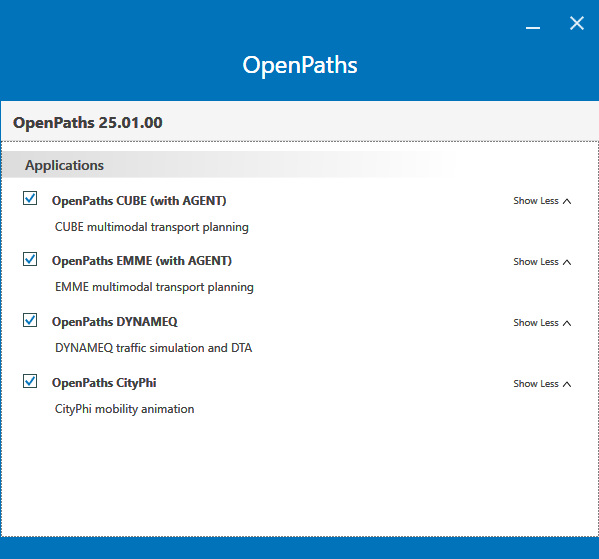The height and width of the screenshot is (559, 599).
Task: Click the OpenPaths EMME (with AGENT) label
Action: click(142, 261)
